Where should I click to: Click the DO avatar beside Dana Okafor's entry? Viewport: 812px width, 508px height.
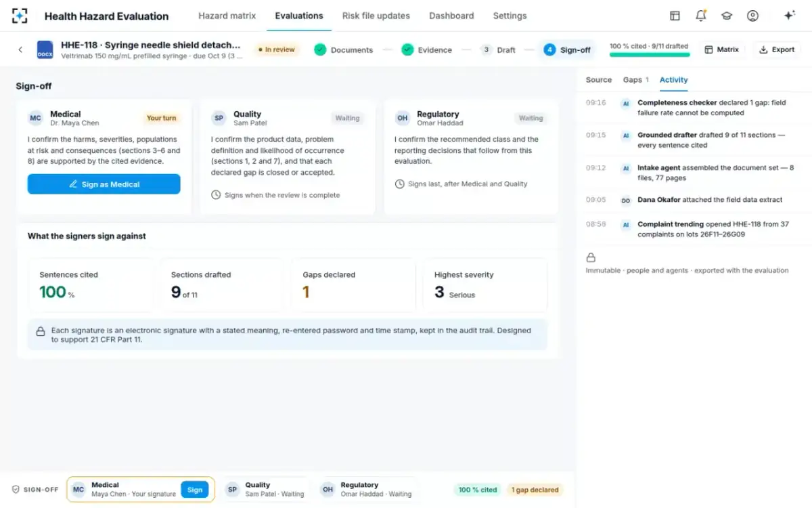pos(626,200)
